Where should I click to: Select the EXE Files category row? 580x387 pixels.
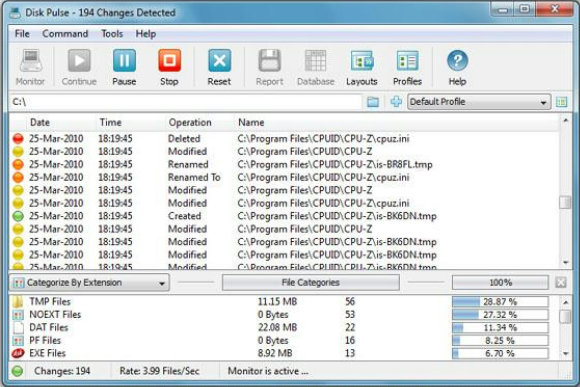coord(284,353)
